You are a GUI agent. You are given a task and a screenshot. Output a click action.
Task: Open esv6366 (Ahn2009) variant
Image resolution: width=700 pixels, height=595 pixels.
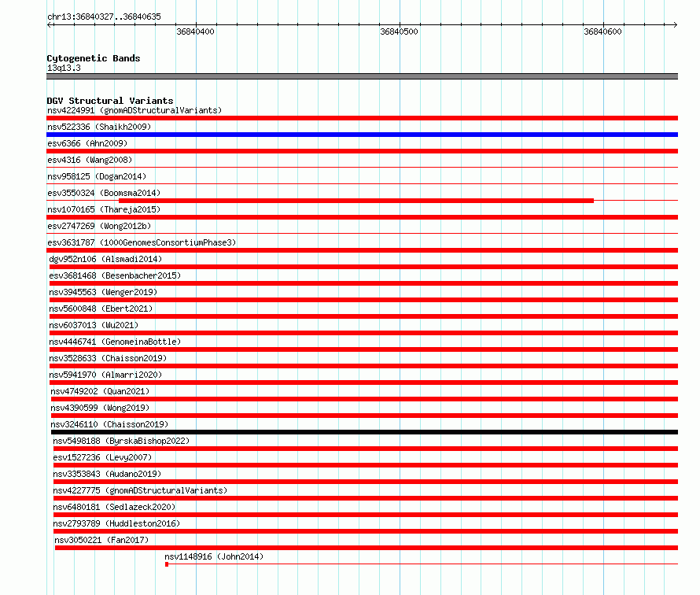[87, 143]
